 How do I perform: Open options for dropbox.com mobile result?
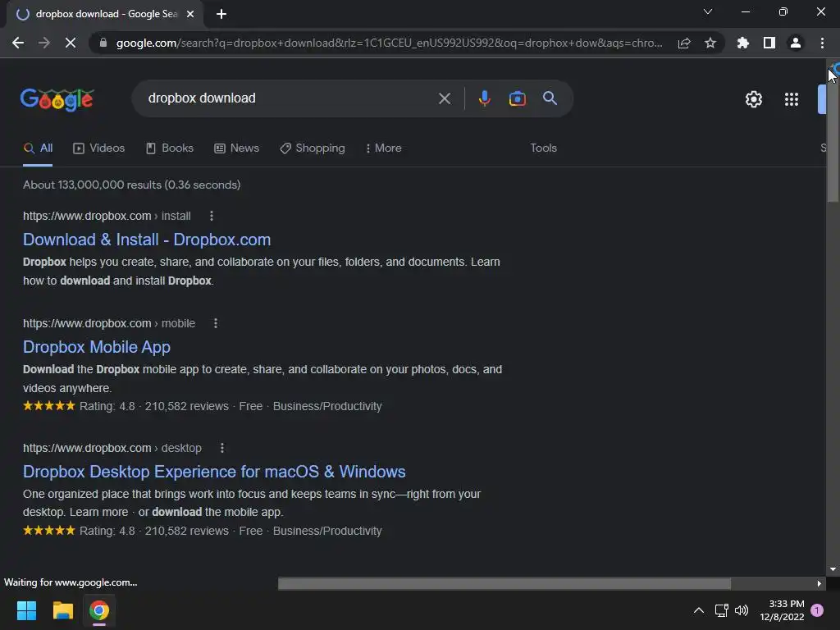pos(216,323)
